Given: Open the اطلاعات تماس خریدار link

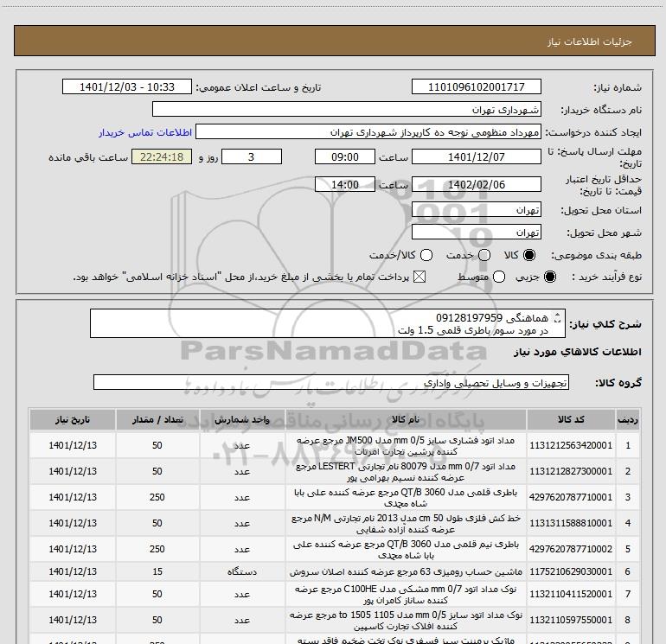Looking at the screenshot, I should point(145,132).
